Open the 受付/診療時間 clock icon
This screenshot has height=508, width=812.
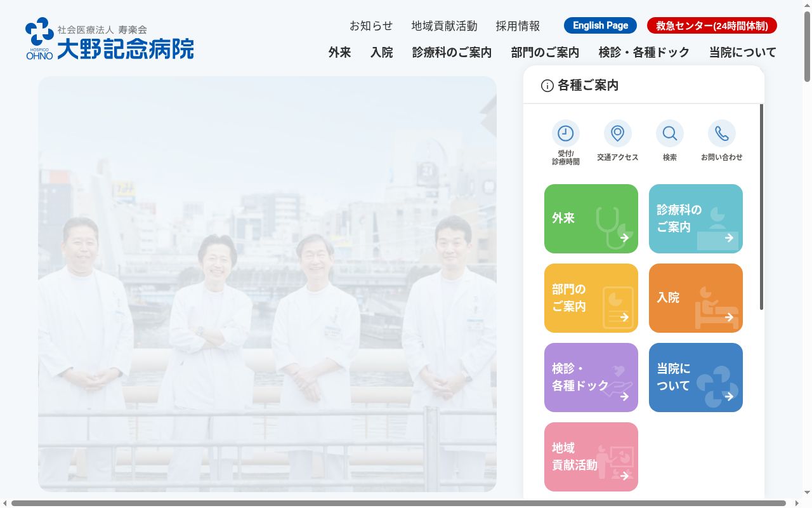[x=565, y=133]
